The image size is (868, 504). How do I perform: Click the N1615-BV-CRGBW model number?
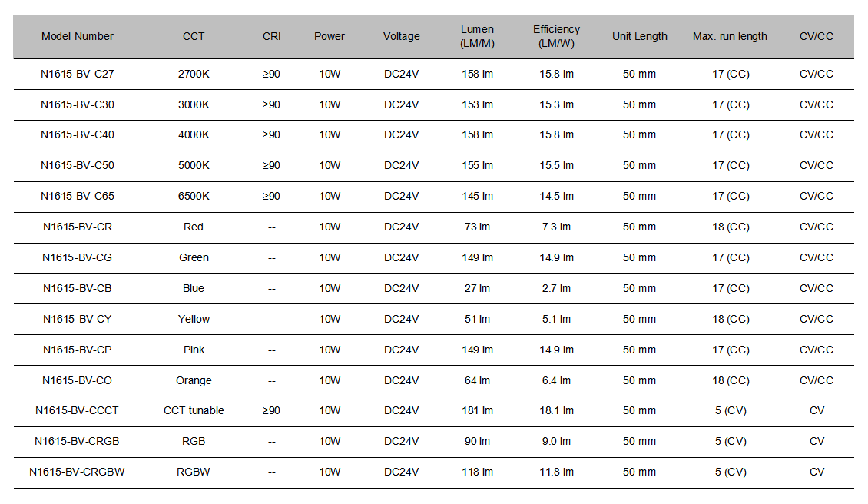click(x=77, y=472)
